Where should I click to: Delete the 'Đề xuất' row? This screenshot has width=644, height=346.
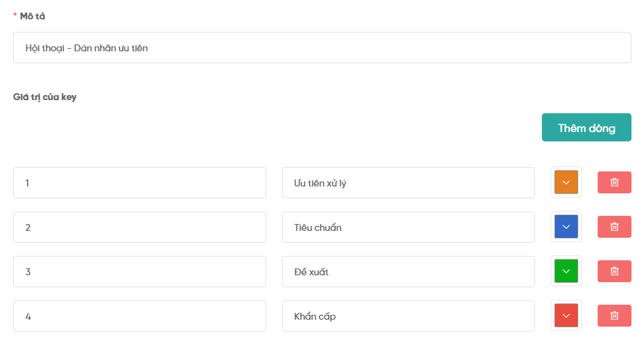[614, 271]
